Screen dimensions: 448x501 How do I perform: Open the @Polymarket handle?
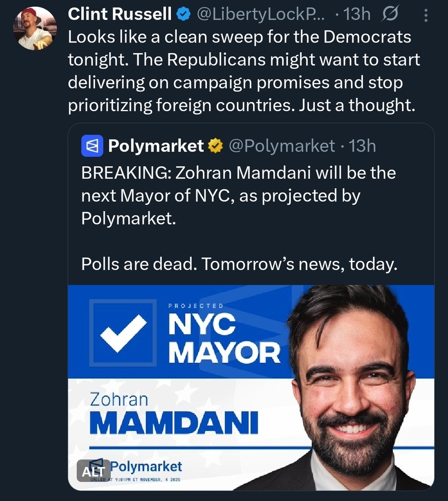[282, 145]
